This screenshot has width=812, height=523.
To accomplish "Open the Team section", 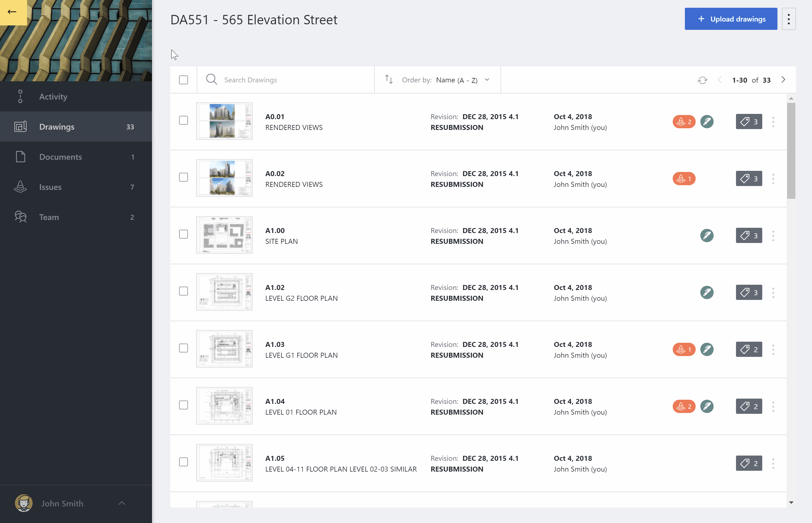I will tap(76, 217).
